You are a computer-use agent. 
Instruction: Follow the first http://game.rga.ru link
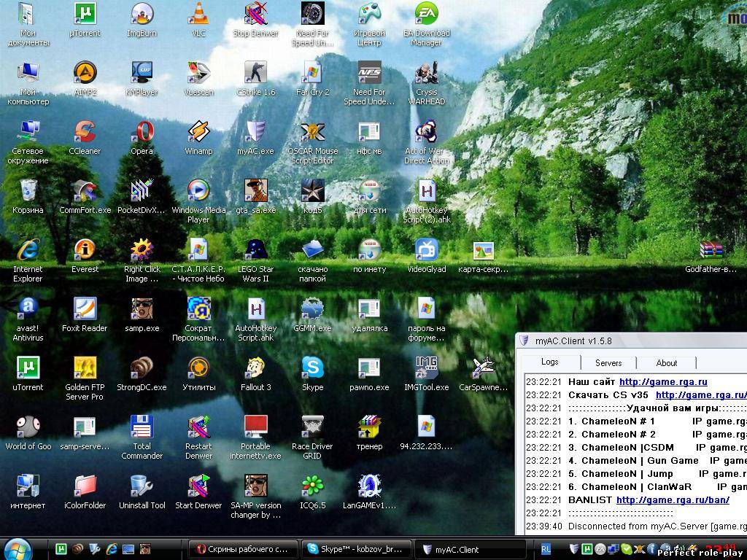(x=663, y=382)
